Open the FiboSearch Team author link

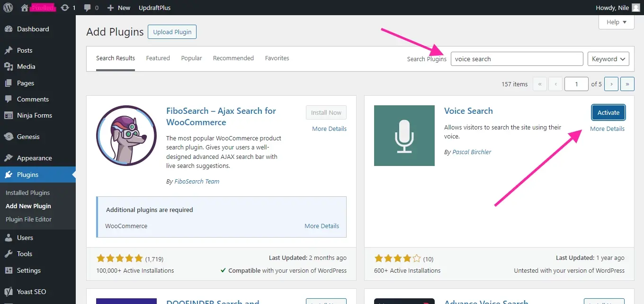point(197,181)
